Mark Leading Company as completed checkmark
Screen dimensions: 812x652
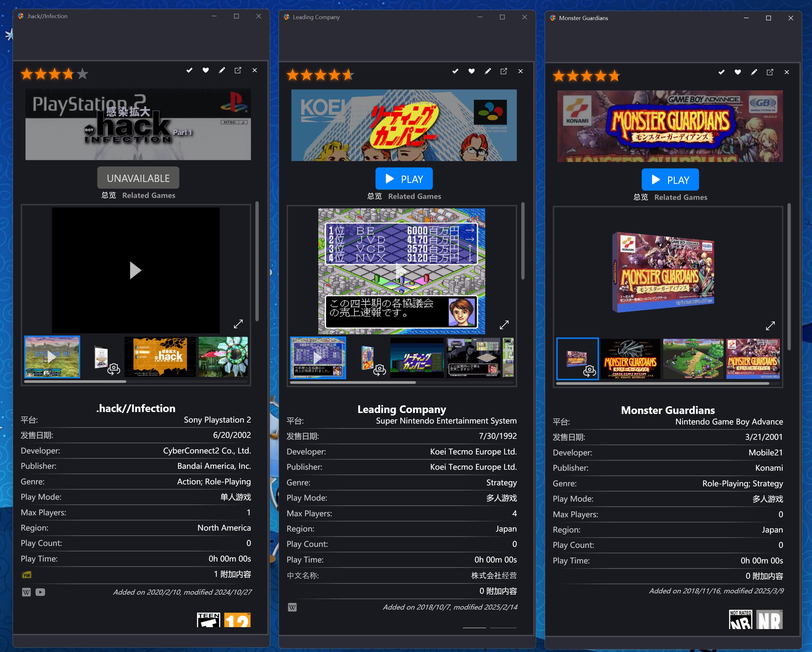[455, 71]
